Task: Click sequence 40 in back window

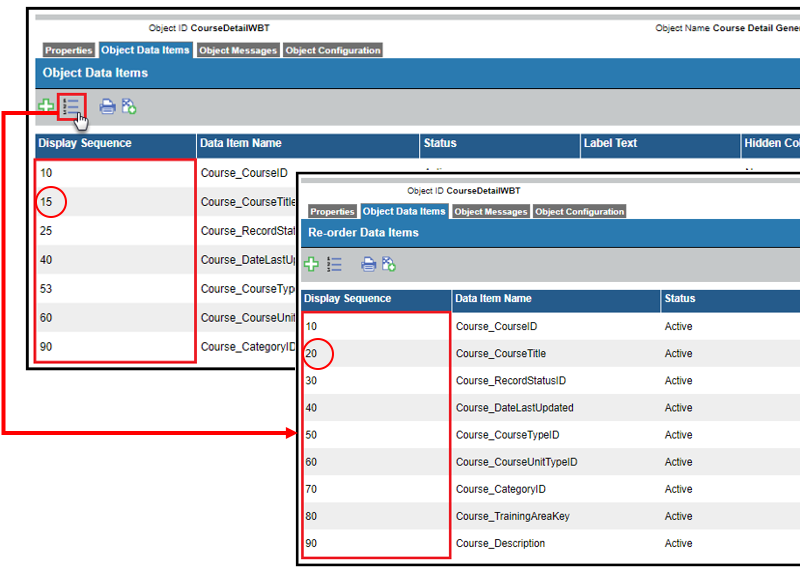Action: pyautogui.click(x=46, y=260)
